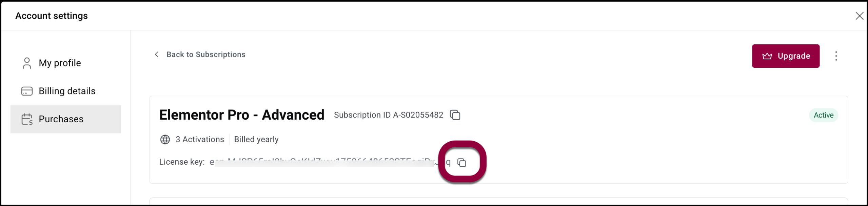Screen dimensions: 868x206
Task: Copy the Subscription ID
Action: [x=455, y=115]
